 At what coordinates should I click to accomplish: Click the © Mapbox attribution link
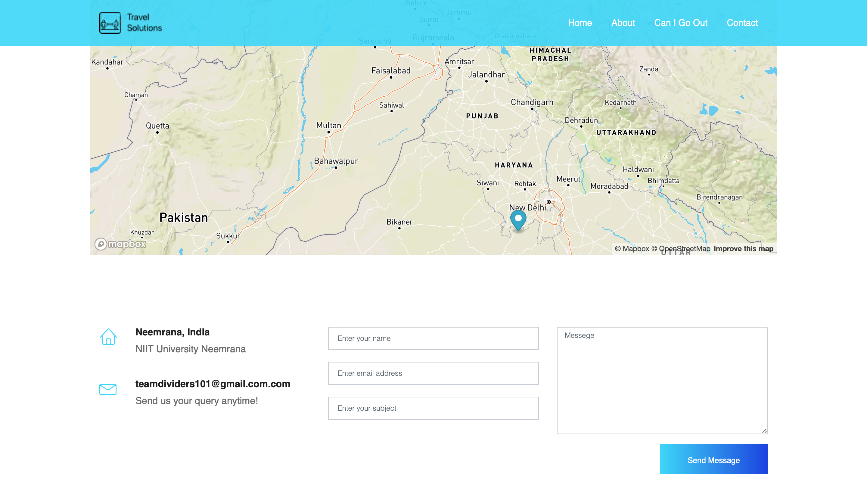tap(632, 248)
